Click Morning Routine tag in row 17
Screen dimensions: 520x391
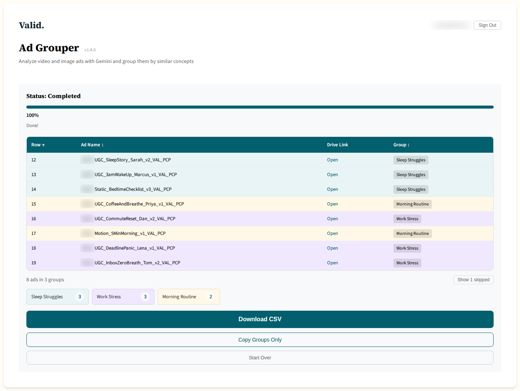412,233
